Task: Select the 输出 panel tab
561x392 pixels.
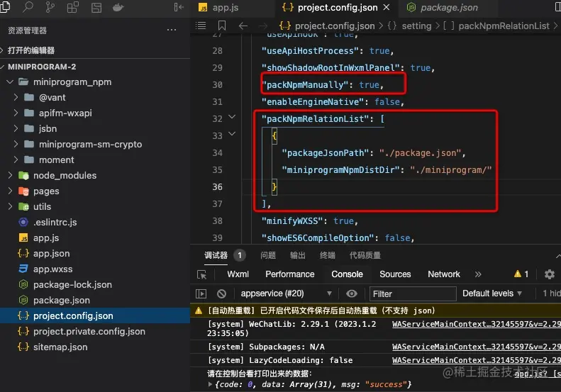Action: 298,255
